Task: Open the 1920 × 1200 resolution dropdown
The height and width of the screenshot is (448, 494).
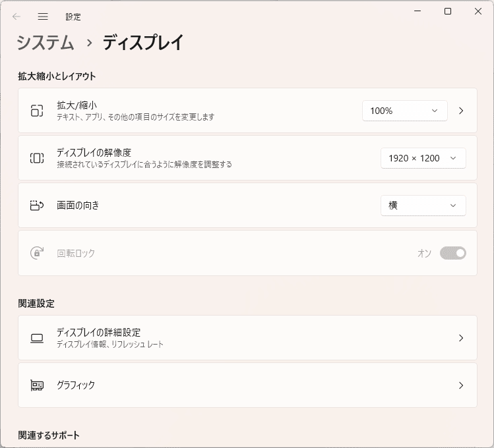Action: (x=423, y=158)
